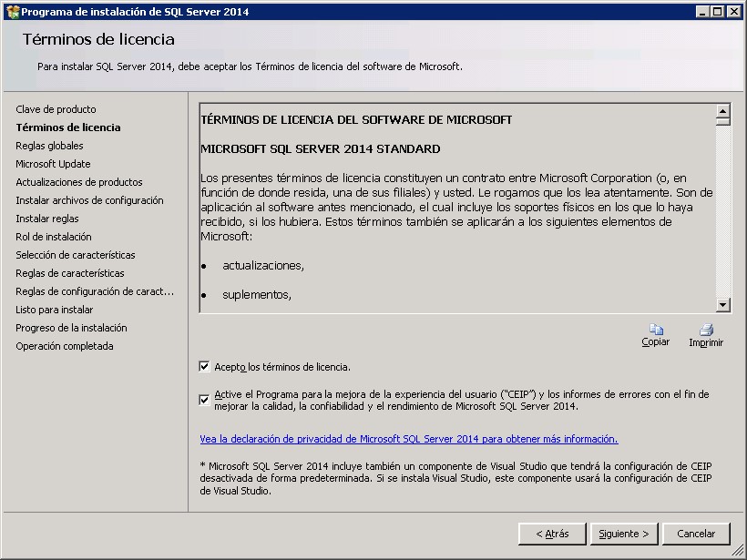The image size is (747, 560).
Task: Select Clave de producto step in sidebar
Action: click(56, 109)
